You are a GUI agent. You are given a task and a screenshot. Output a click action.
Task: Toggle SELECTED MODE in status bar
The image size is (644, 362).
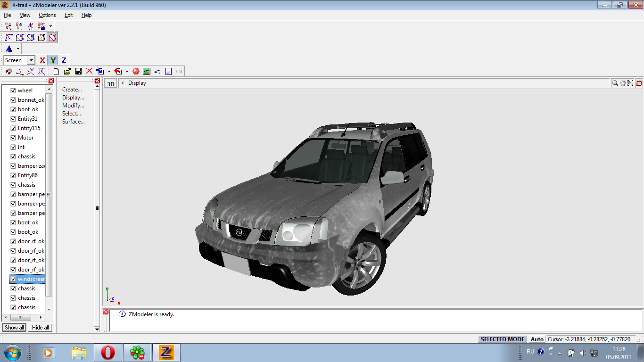click(503, 339)
